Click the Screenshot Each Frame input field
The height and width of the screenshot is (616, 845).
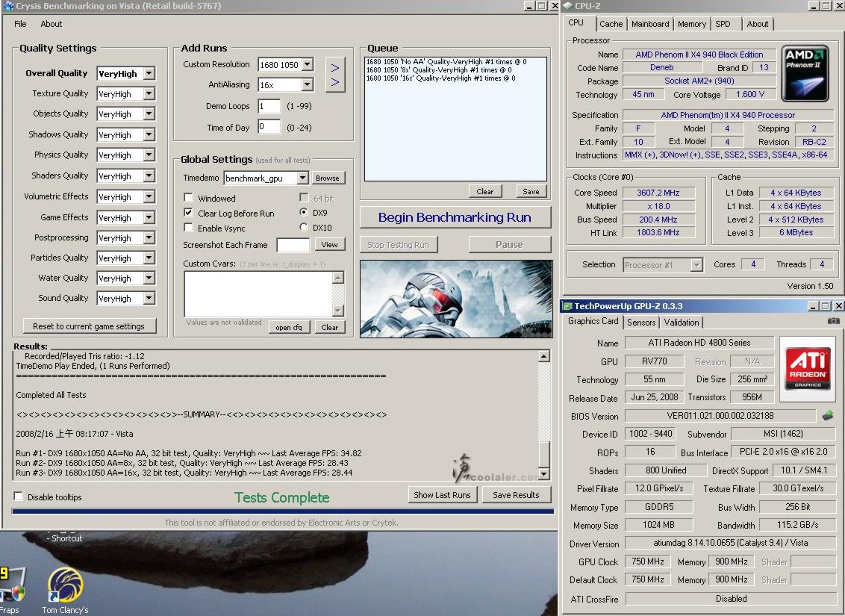293,245
